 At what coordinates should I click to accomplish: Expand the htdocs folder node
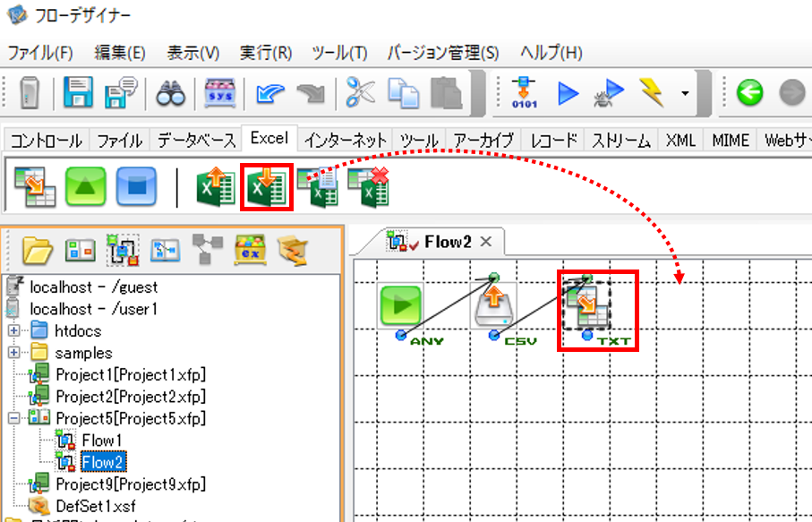tap(14, 330)
